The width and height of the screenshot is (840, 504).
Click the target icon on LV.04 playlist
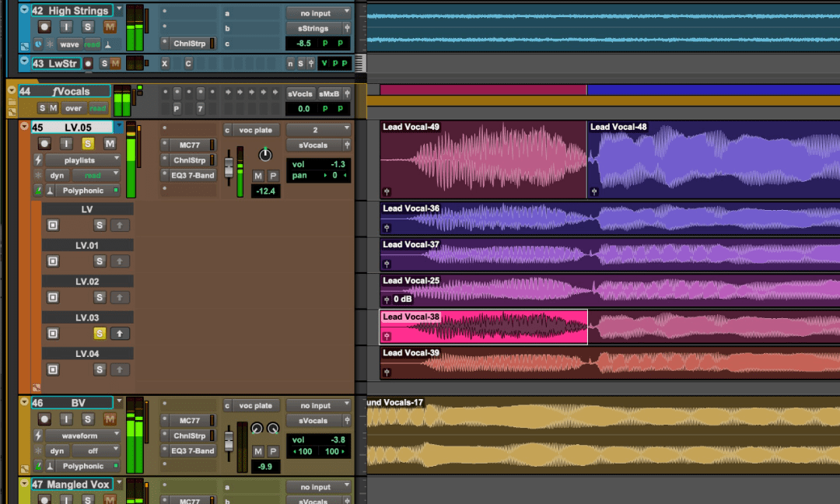point(53,369)
